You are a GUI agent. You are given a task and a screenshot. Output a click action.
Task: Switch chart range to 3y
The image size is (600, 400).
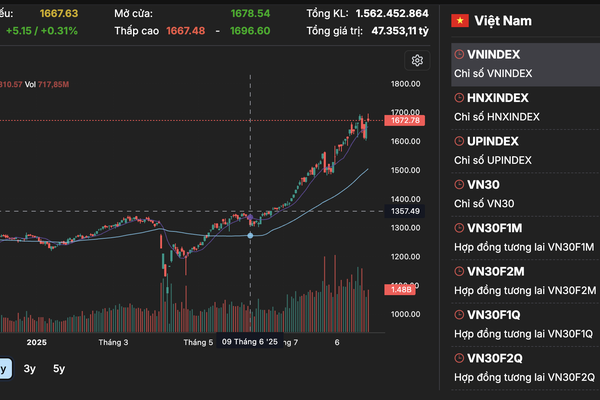point(30,369)
